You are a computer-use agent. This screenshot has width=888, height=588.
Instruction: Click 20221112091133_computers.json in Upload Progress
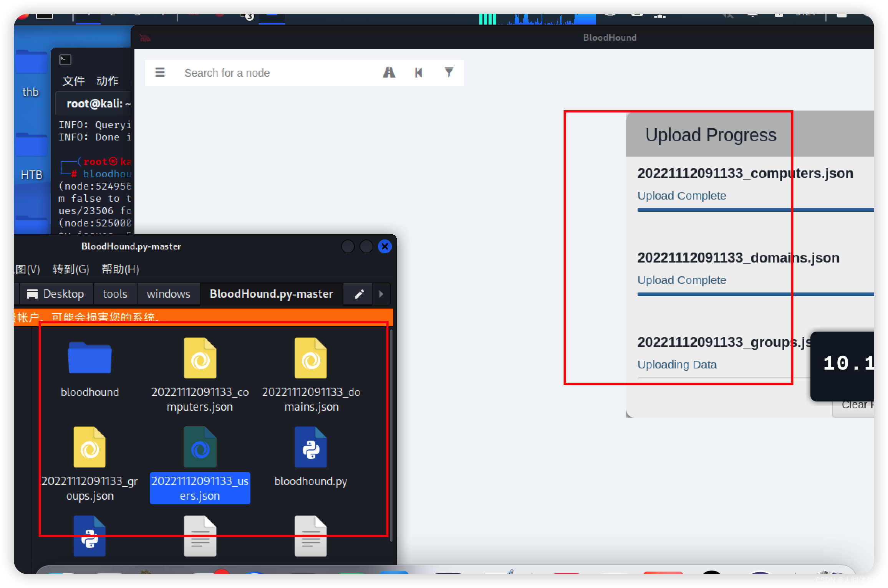click(x=745, y=173)
